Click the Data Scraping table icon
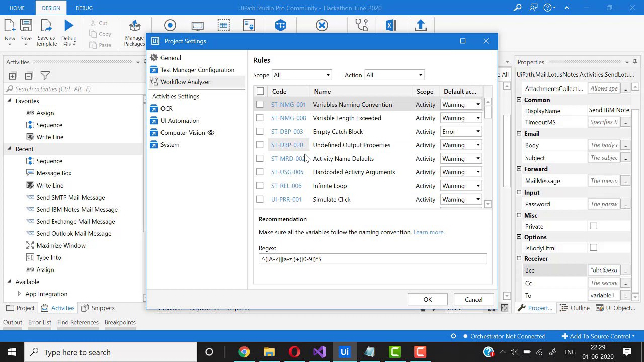This screenshot has height=362, width=644. pos(224,26)
